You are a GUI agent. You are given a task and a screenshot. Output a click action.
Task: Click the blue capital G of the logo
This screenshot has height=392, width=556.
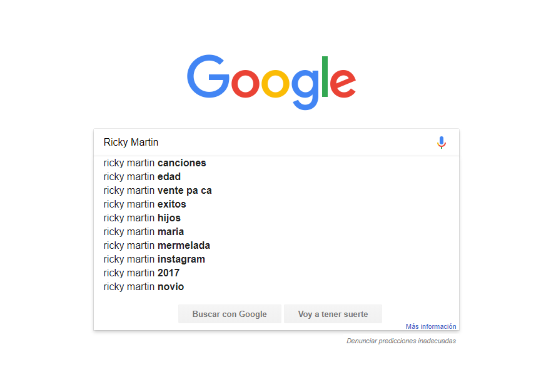pyautogui.click(x=208, y=76)
